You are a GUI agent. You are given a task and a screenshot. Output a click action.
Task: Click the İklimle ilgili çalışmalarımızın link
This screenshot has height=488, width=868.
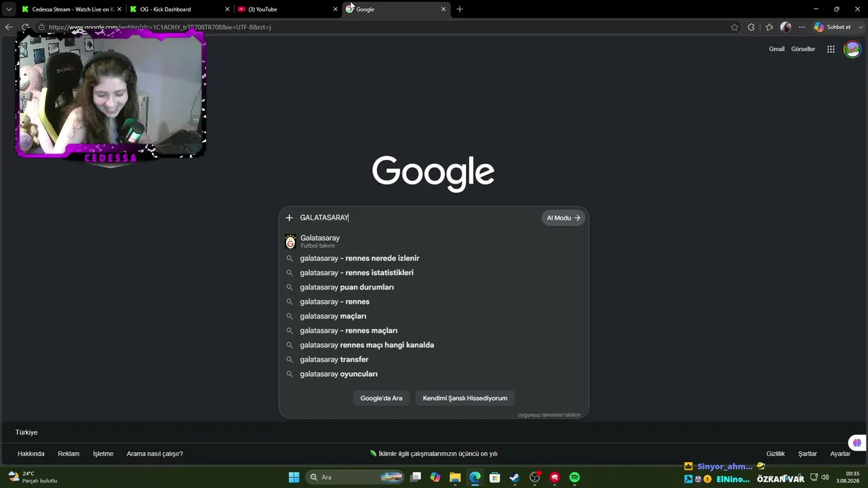click(x=433, y=453)
